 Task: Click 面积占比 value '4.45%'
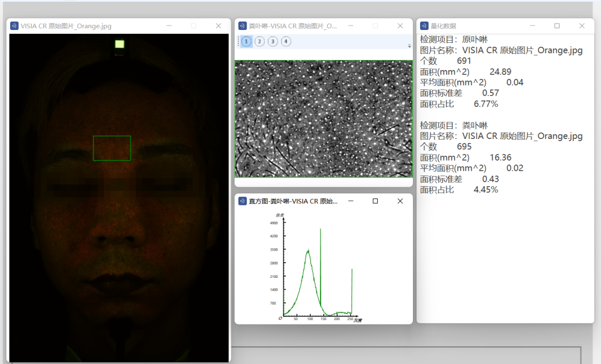pos(486,190)
